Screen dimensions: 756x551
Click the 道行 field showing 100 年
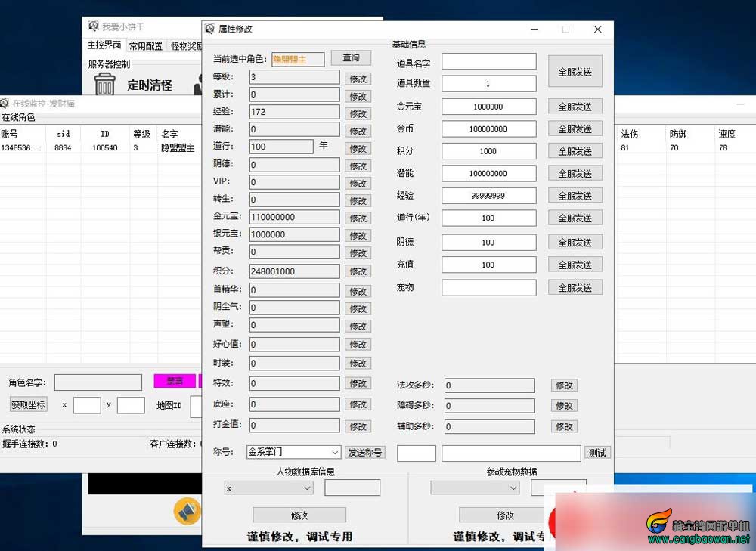(281, 147)
